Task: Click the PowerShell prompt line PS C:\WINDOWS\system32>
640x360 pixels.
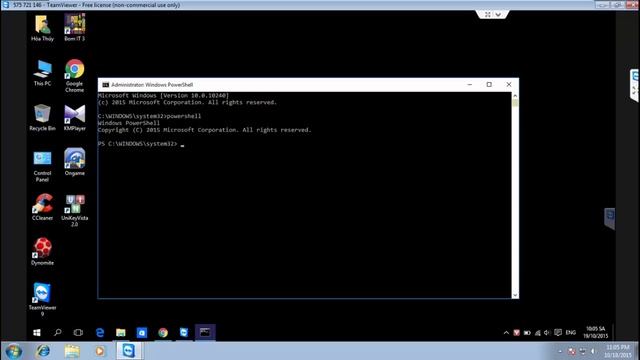Action: click(138, 144)
